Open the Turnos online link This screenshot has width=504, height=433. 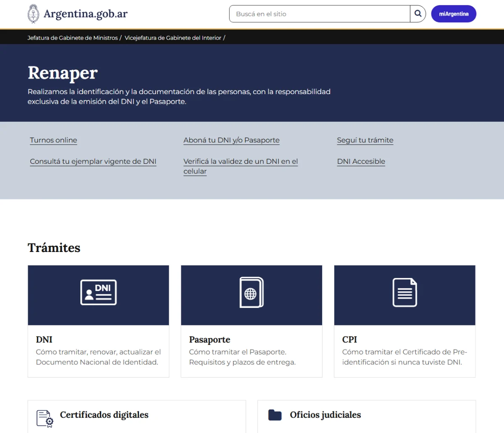click(53, 140)
